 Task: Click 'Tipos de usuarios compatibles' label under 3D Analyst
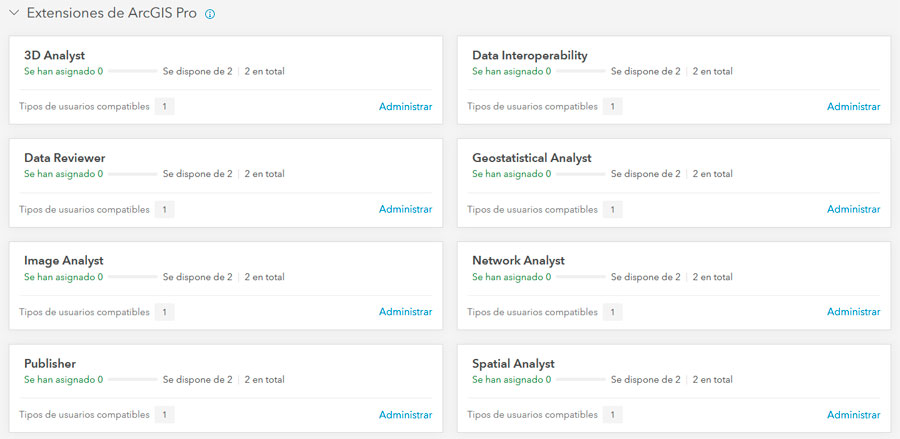tap(84, 107)
